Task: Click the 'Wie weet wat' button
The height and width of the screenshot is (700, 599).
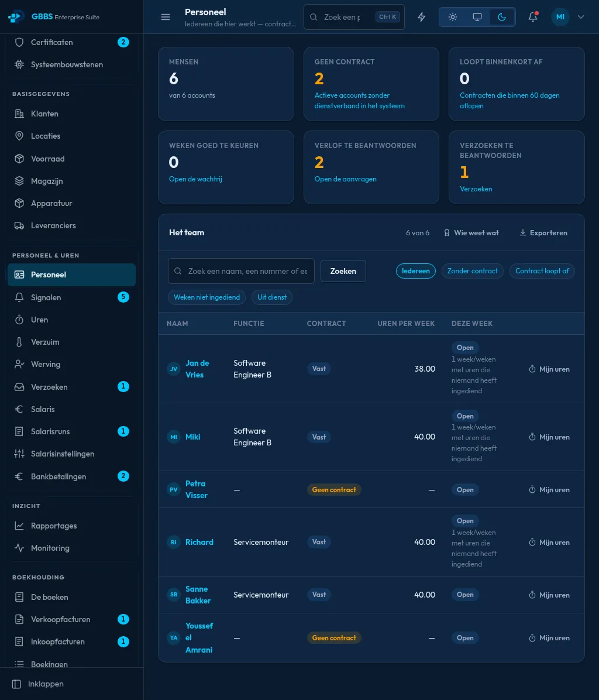Action: (471, 233)
